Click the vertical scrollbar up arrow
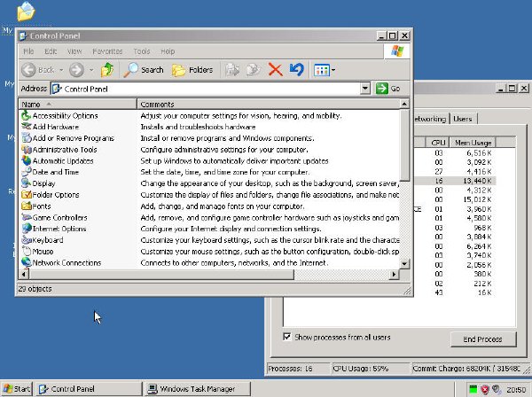The height and width of the screenshot is (397, 532). pyautogui.click(x=404, y=104)
